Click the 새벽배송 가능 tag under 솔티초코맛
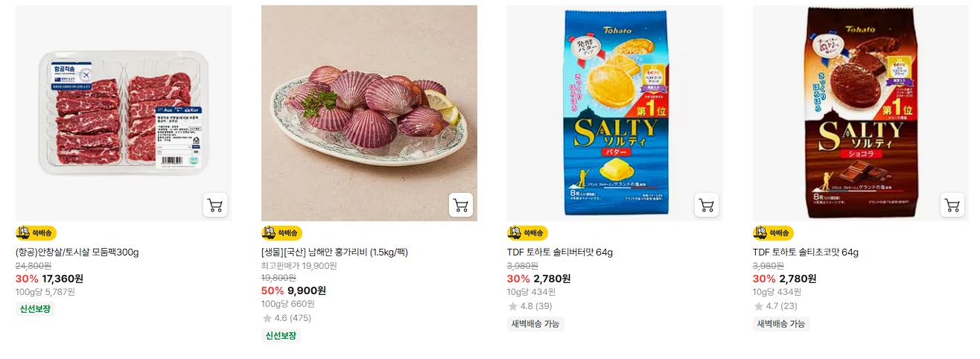Image resolution: width=980 pixels, height=359 pixels. click(x=781, y=324)
